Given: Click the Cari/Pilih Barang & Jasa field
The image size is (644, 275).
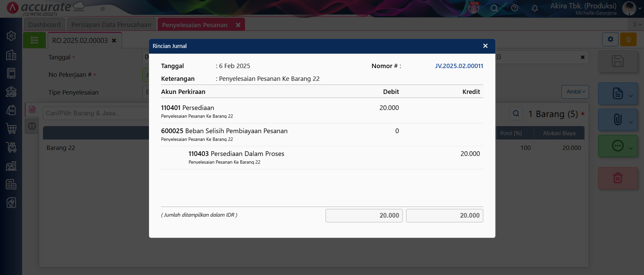Looking at the screenshot, I should (x=96, y=113).
